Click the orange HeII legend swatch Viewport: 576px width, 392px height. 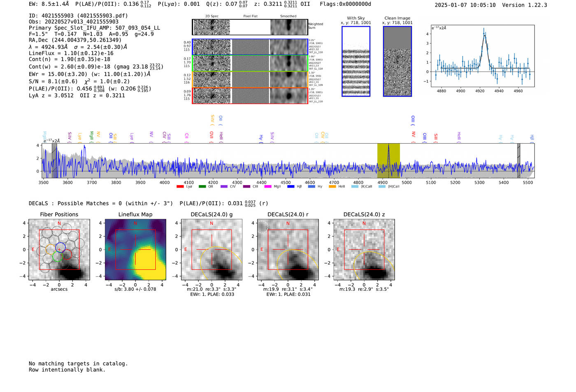(x=332, y=187)
